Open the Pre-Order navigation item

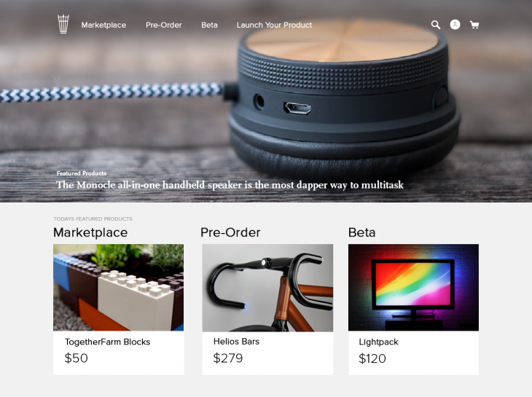(x=164, y=25)
